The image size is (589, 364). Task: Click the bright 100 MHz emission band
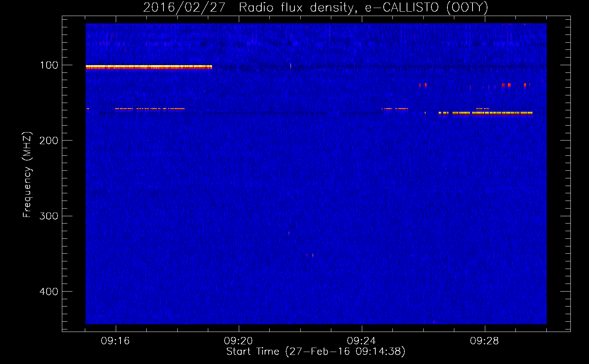pyautogui.click(x=149, y=67)
